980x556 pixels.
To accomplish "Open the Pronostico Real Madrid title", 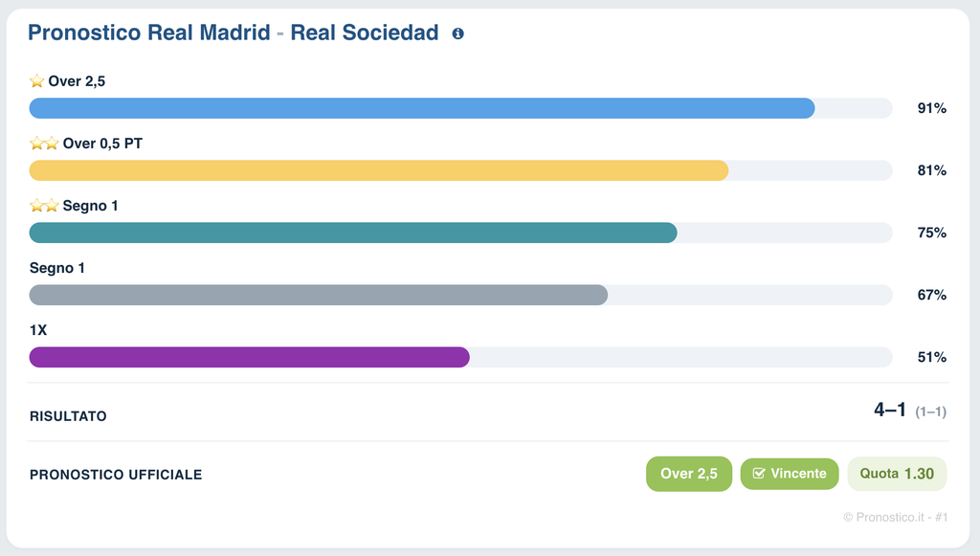I will (x=234, y=33).
